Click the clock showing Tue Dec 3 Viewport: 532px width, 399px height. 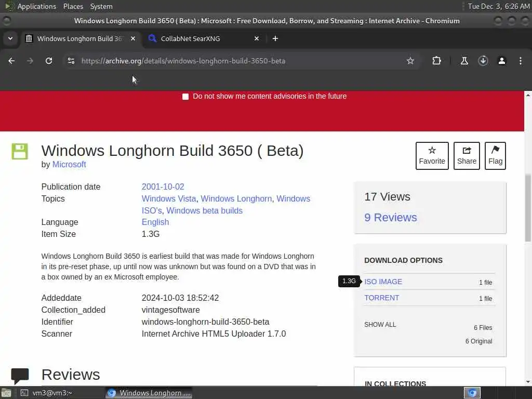tap(498, 6)
